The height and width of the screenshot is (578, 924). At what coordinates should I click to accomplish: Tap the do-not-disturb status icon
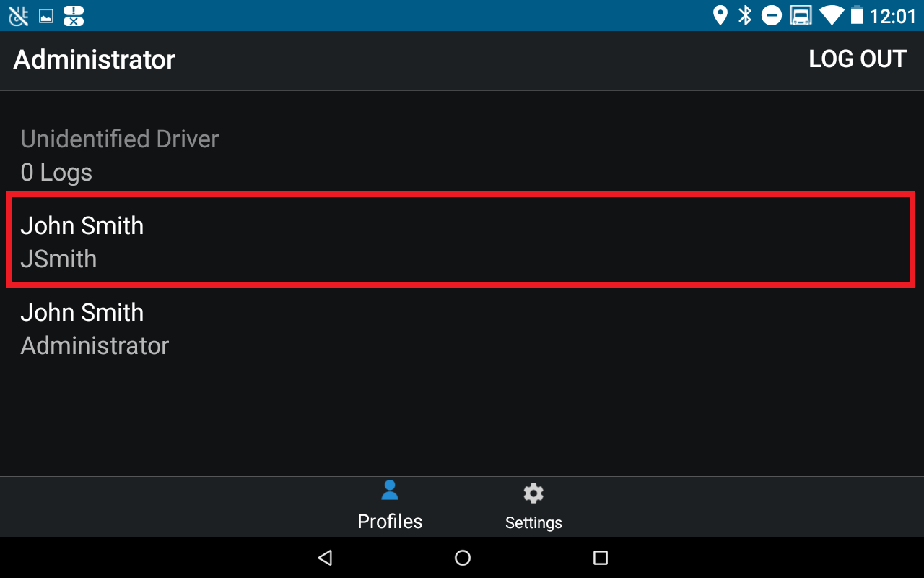coord(772,15)
